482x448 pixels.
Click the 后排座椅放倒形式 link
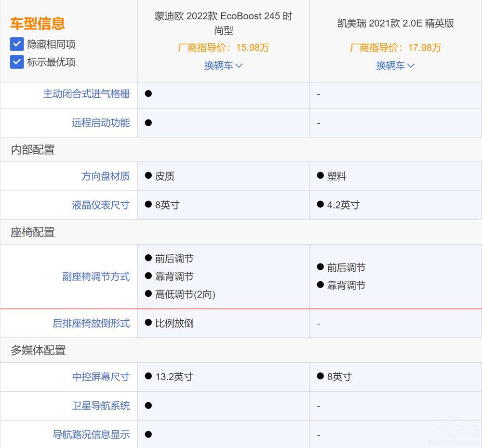point(91,323)
